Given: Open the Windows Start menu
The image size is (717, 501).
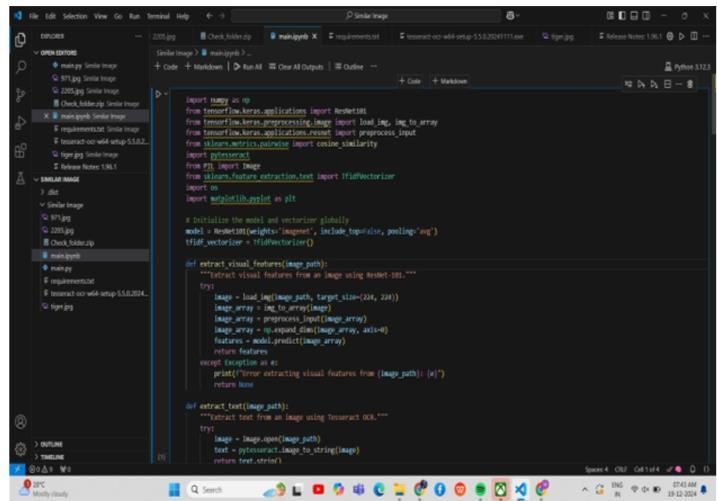Looking at the screenshot, I should (x=174, y=490).
